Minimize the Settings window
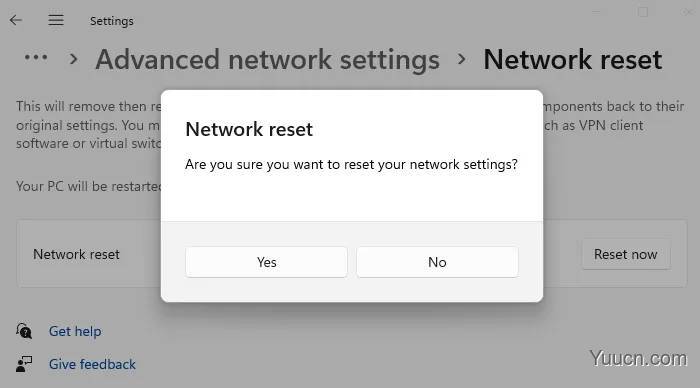 [x=597, y=12]
